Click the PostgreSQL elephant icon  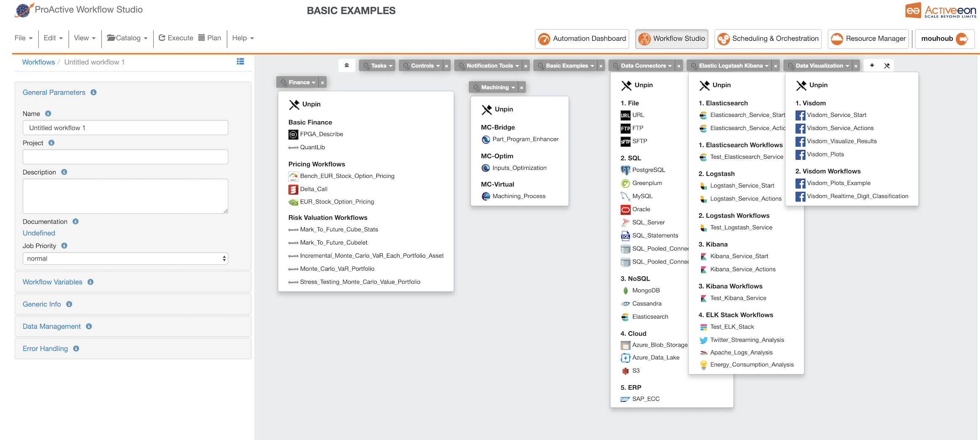click(625, 170)
